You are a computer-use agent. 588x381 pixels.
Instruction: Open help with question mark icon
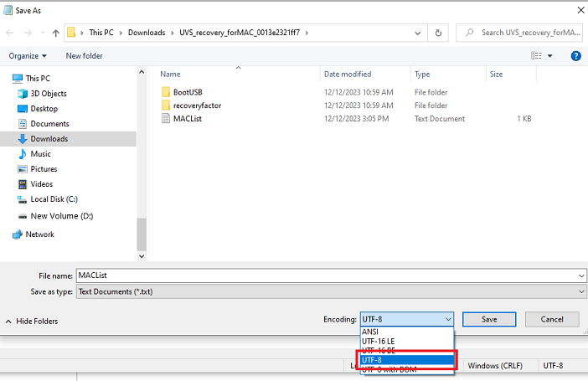(x=575, y=56)
